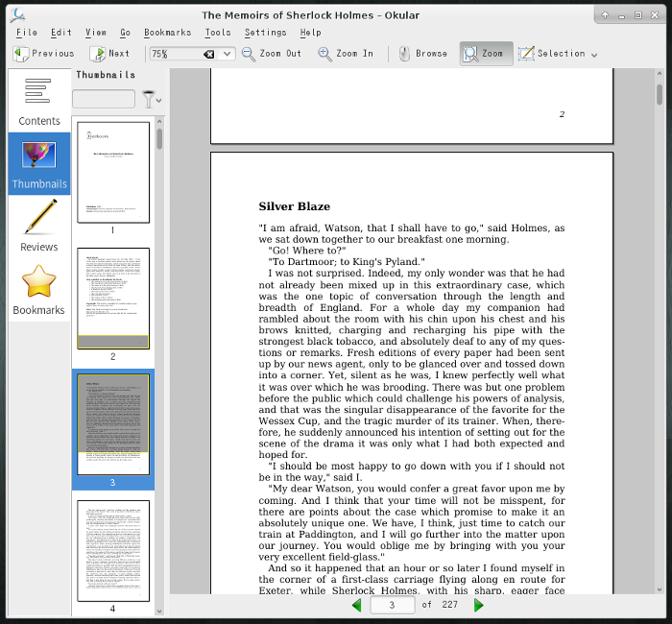672x624 pixels.
Task: Select page 4 thumbnail
Action: point(113,551)
